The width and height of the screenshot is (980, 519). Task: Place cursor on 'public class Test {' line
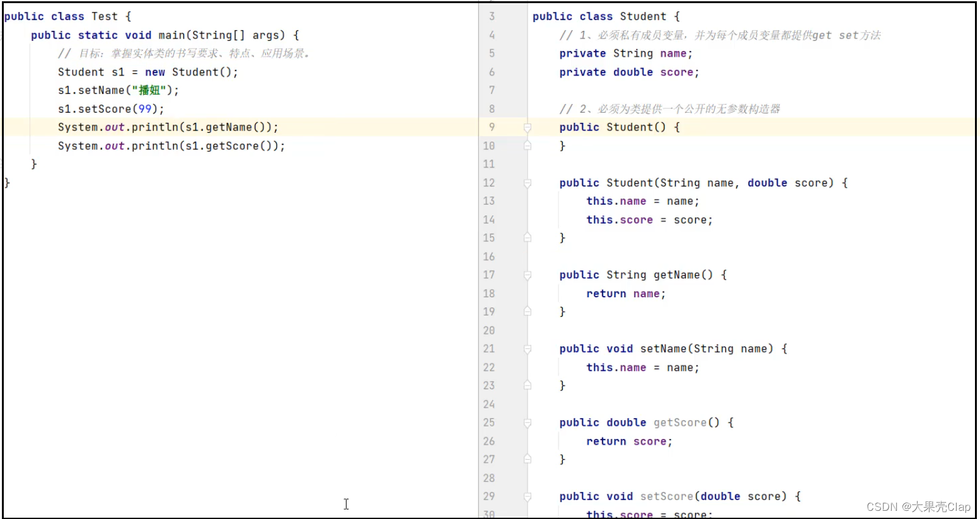coord(67,16)
